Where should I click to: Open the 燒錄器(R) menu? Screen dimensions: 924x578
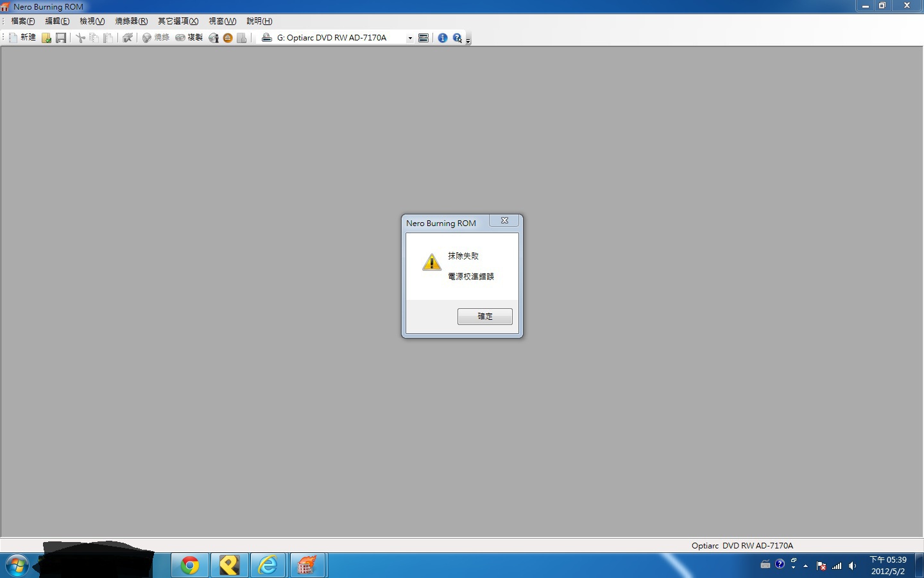click(x=132, y=21)
